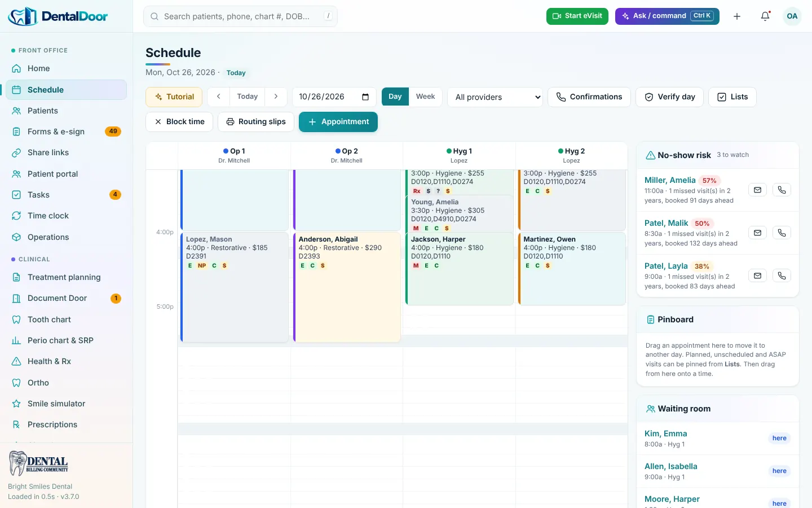This screenshot has width=812, height=508.
Task: Call Patel, Malik using phone icon
Action: (782, 233)
